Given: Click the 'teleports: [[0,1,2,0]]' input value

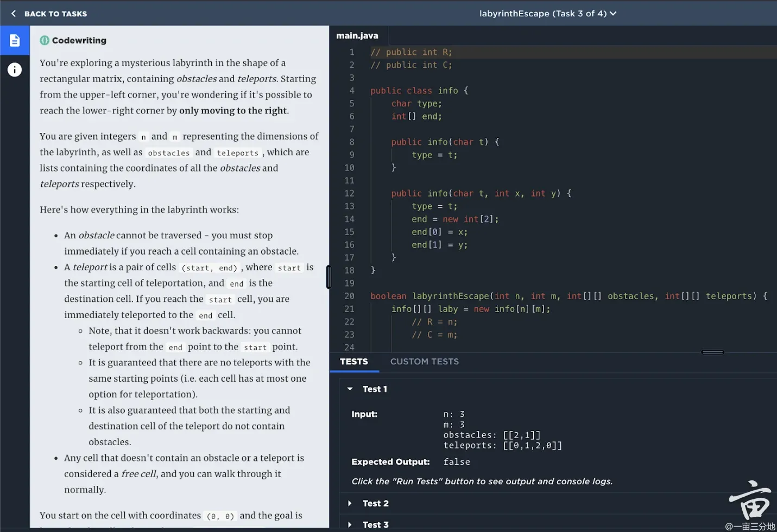Looking at the screenshot, I should (x=503, y=446).
